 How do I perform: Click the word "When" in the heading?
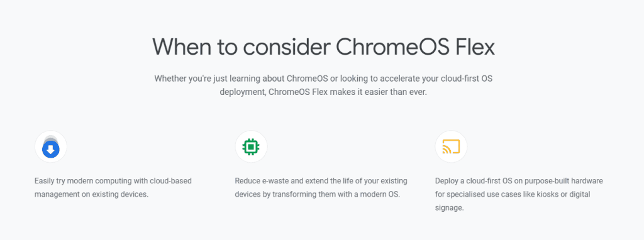point(182,47)
